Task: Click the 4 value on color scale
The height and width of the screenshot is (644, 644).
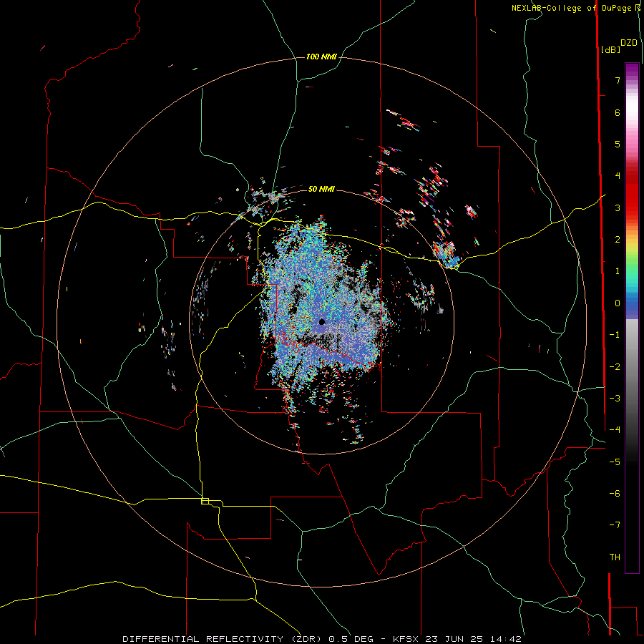Action: (x=618, y=176)
